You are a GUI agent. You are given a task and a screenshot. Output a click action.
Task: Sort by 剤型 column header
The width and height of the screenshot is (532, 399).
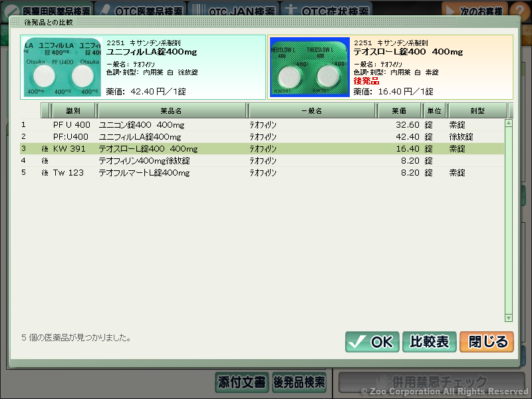(477, 110)
